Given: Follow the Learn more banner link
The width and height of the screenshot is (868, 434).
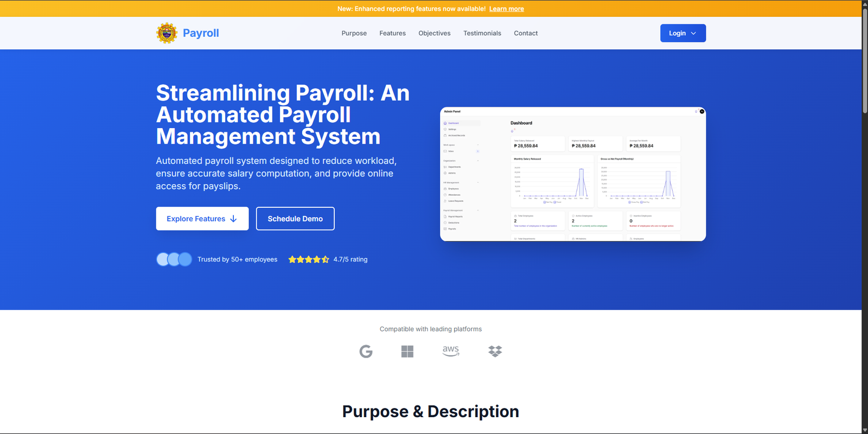Looking at the screenshot, I should click(506, 9).
